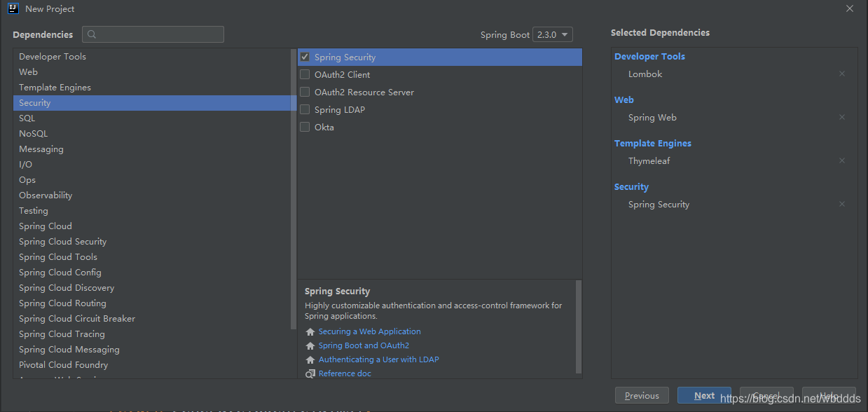The height and width of the screenshot is (412, 868).
Task: Remove Lombok from Selected Dependencies
Action: 841,73
